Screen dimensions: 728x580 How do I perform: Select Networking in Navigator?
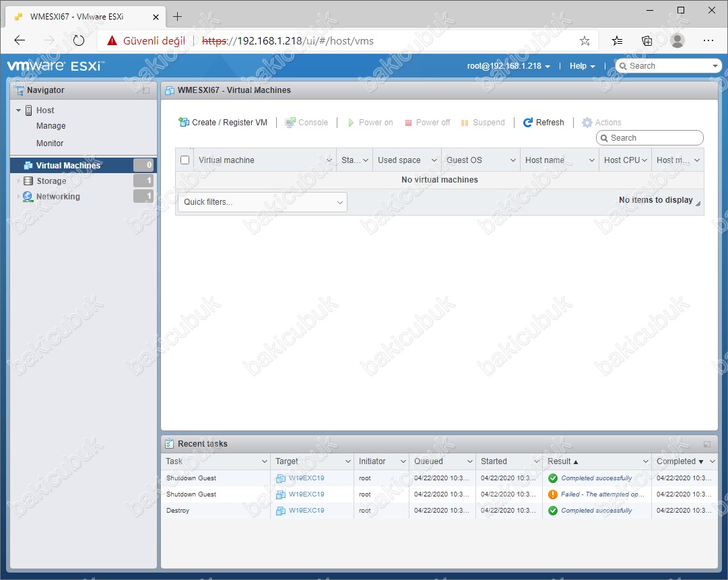84,197
